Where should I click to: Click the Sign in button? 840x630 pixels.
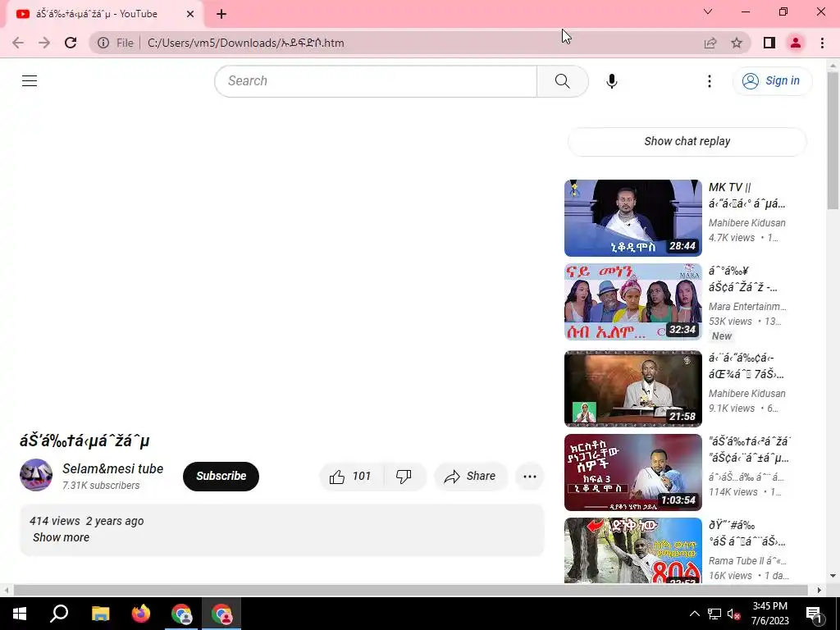[x=772, y=81]
